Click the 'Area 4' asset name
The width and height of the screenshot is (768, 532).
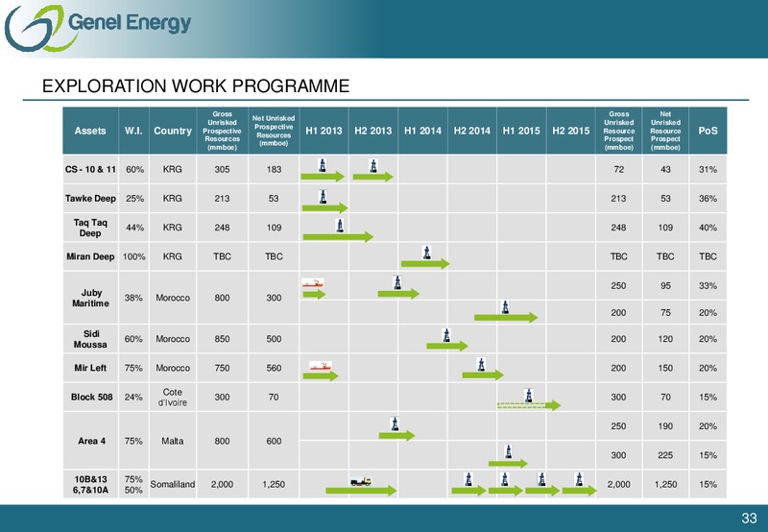(91, 441)
